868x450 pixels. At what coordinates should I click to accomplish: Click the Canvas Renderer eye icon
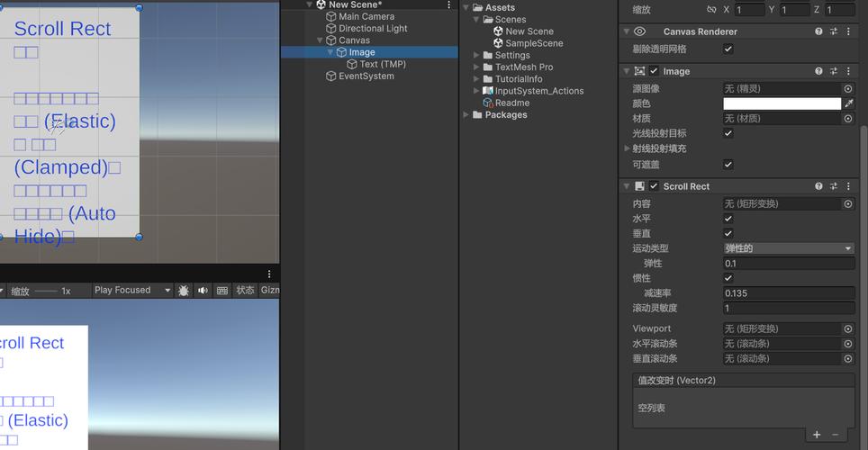point(639,31)
